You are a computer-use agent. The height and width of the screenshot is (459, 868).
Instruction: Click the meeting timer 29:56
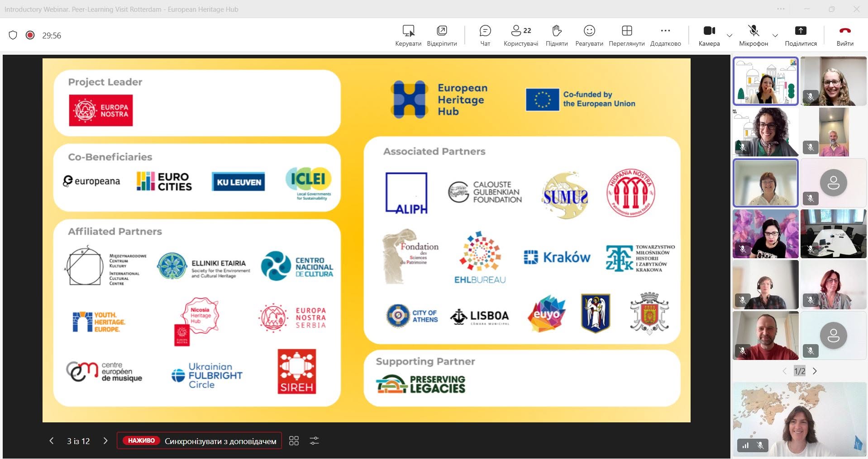(52, 36)
